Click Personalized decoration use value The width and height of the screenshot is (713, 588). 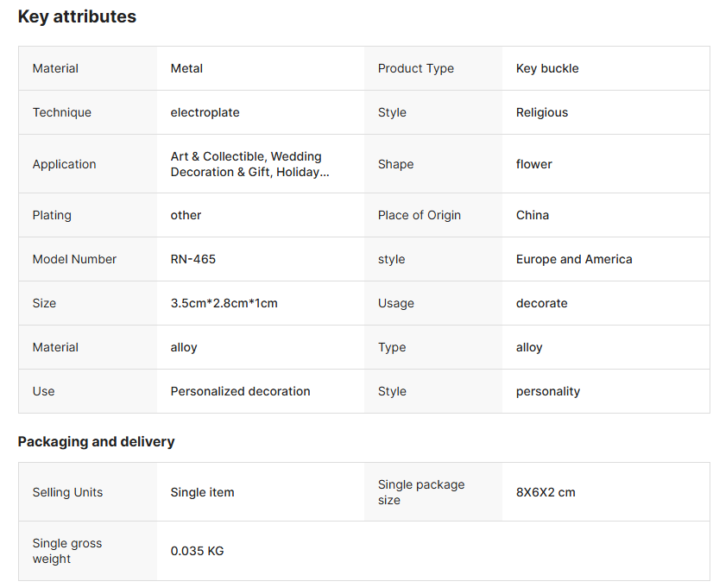240,391
